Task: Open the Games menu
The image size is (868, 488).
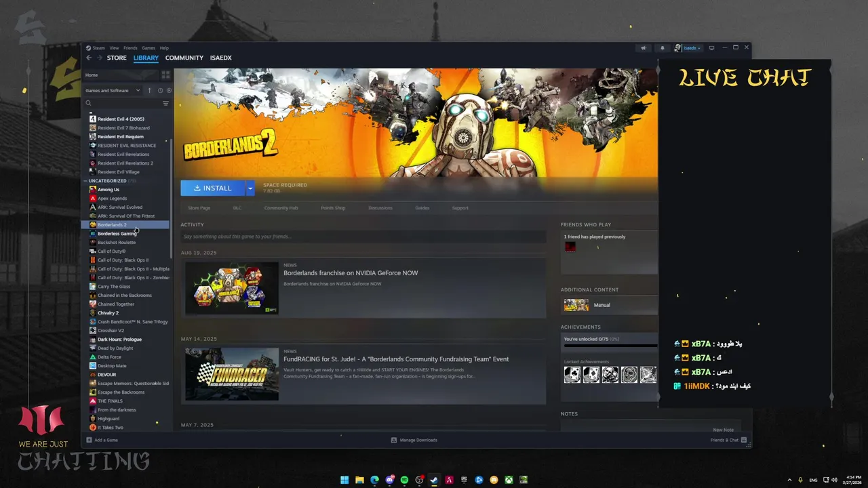Action: tap(149, 48)
